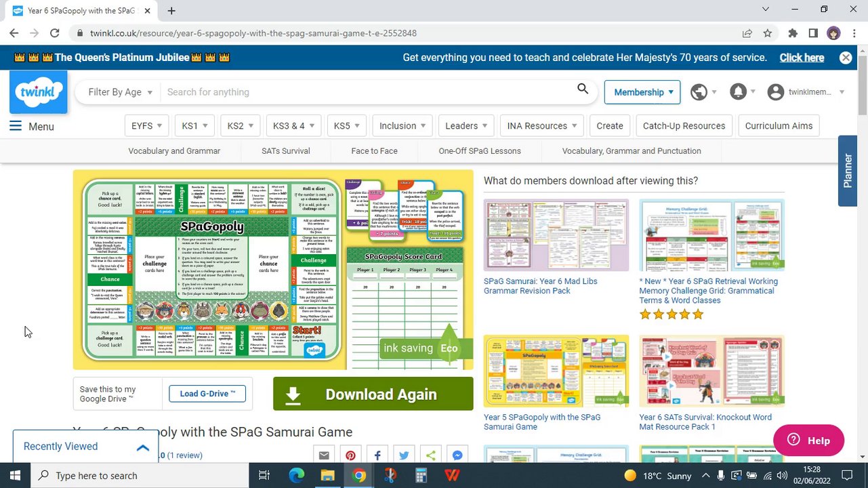Click the search magnifier icon
Viewport: 868px width, 488px height.
click(x=583, y=89)
